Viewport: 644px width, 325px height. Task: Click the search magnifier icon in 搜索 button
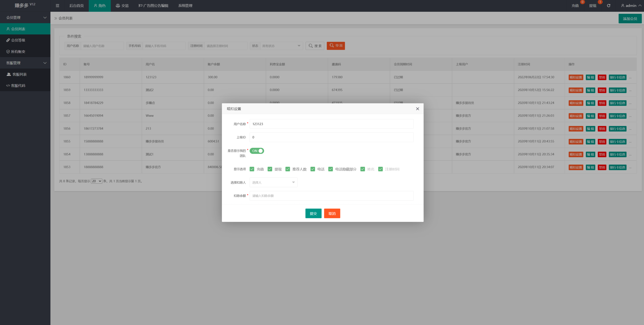pyautogui.click(x=311, y=46)
